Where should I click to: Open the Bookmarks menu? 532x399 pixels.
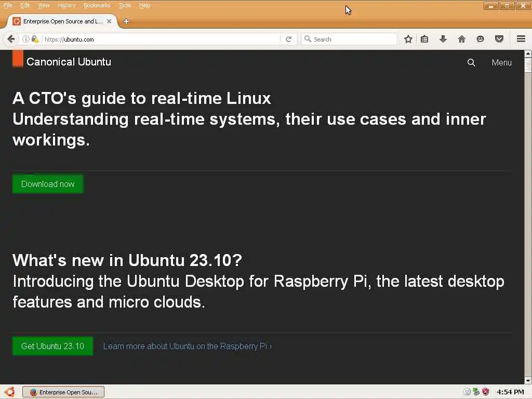[x=97, y=5]
